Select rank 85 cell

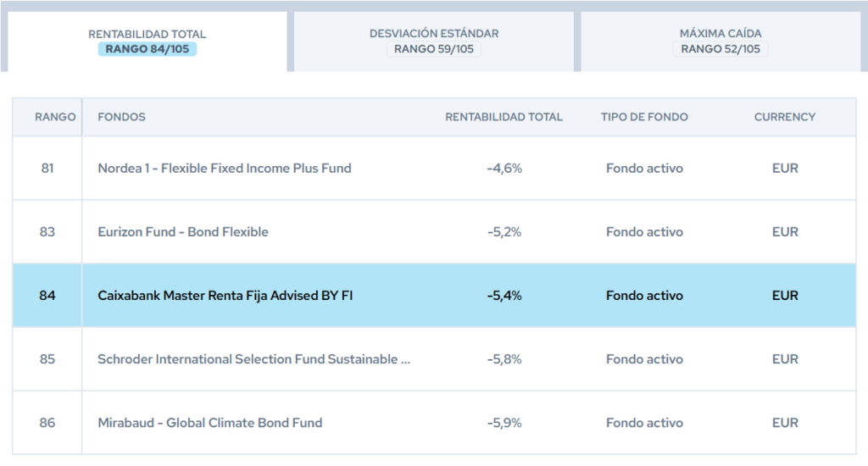tap(47, 359)
